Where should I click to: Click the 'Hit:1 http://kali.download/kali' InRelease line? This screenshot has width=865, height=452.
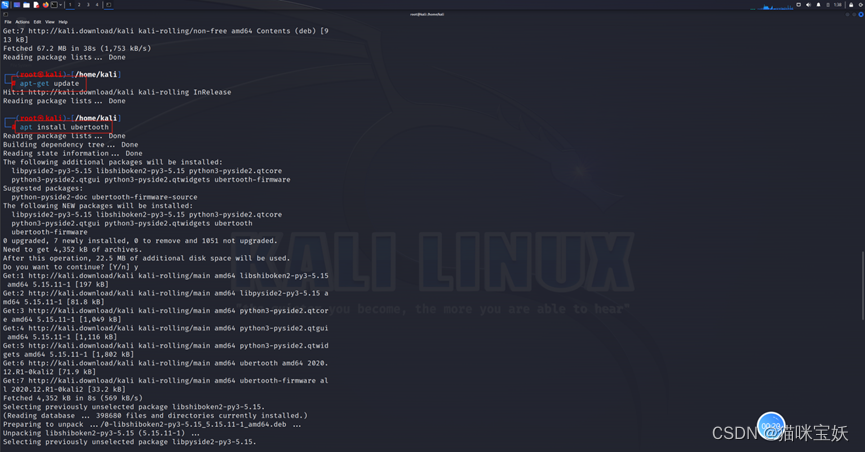(x=117, y=92)
